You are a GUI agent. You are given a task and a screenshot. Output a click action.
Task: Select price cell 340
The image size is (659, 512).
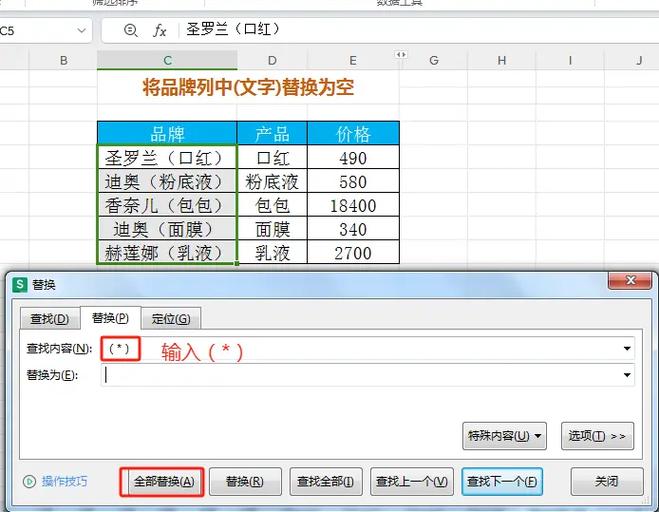click(353, 229)
